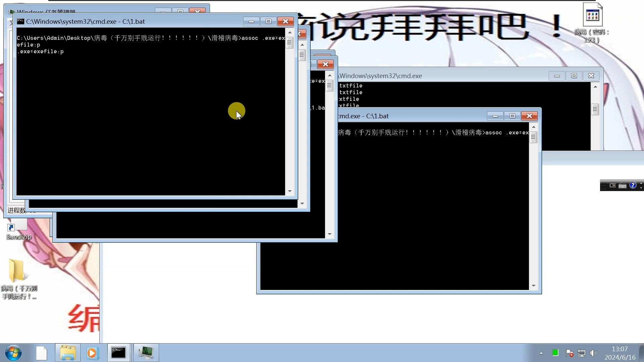Click the language bar help icon

(x=633, y=185)
